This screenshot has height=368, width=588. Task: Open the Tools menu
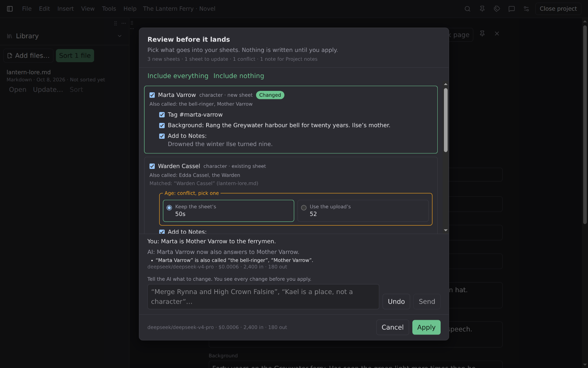tap(109, 9)
